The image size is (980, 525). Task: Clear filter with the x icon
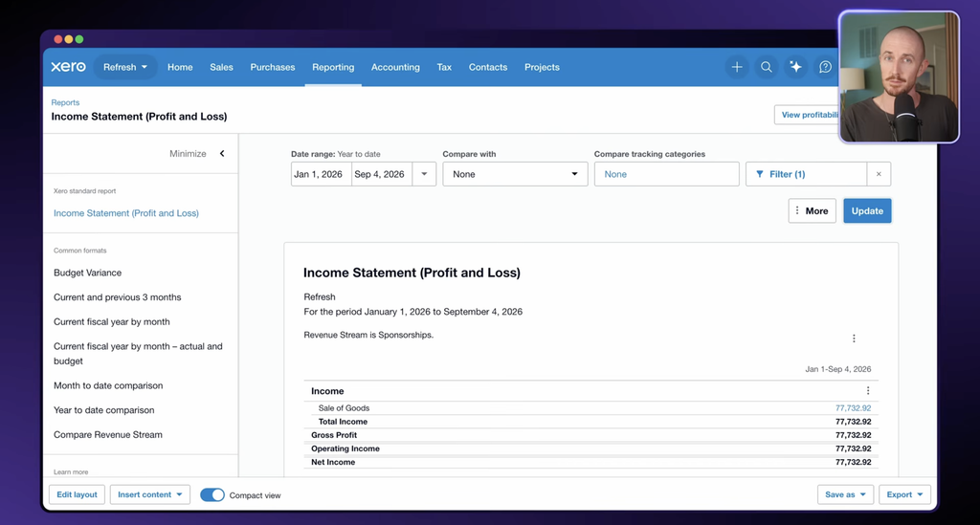(879, 174)
